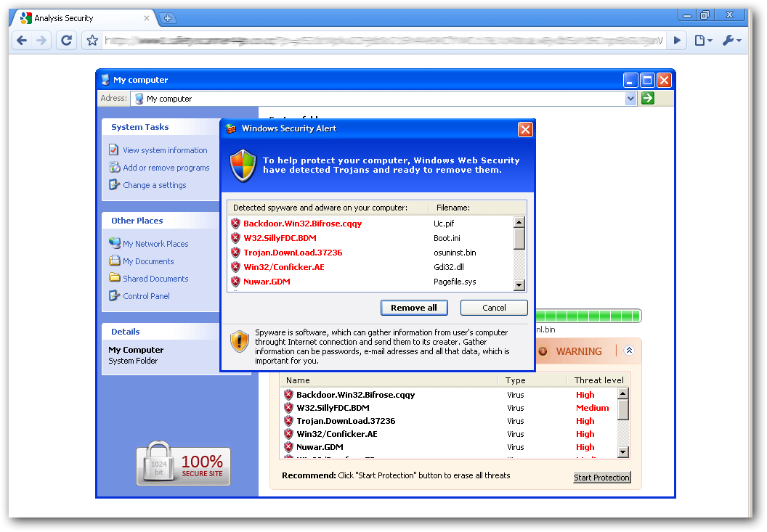Image resolution: width=767 pixels, height=532 pixels.
Task: Click the Control Panel icon
Action: pyautogui.click(x=114, y=295)
